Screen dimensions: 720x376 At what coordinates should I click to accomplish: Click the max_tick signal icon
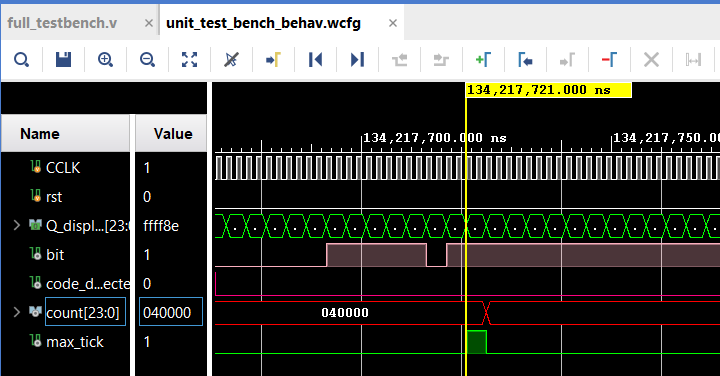pyautogui.click(x=36, y=341)
